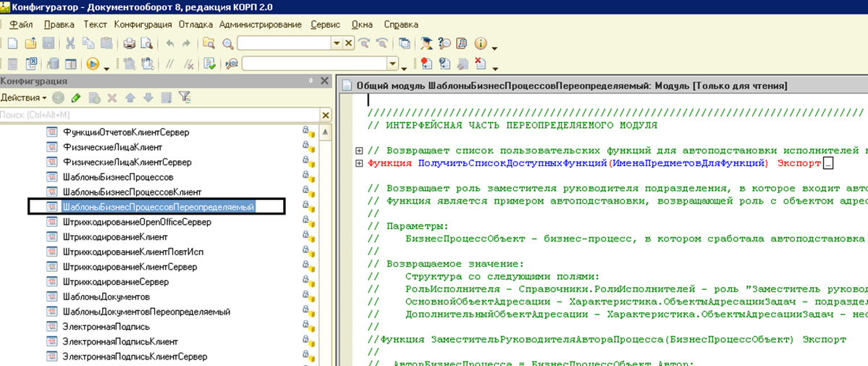Open the Администрирование menu
The image size is (868, 366).
coord(260,25)
